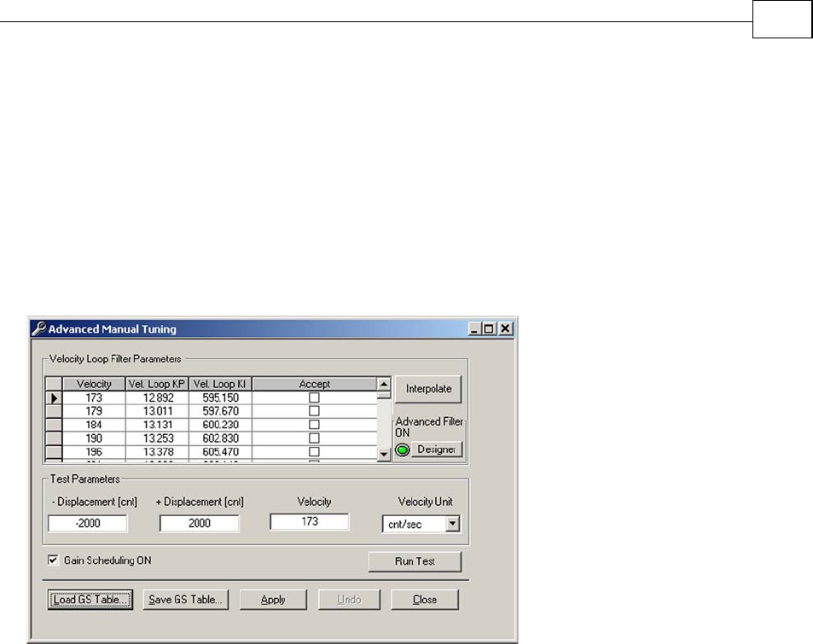
Task: Select the KP cell 13.131
Action: pos(157,425)
